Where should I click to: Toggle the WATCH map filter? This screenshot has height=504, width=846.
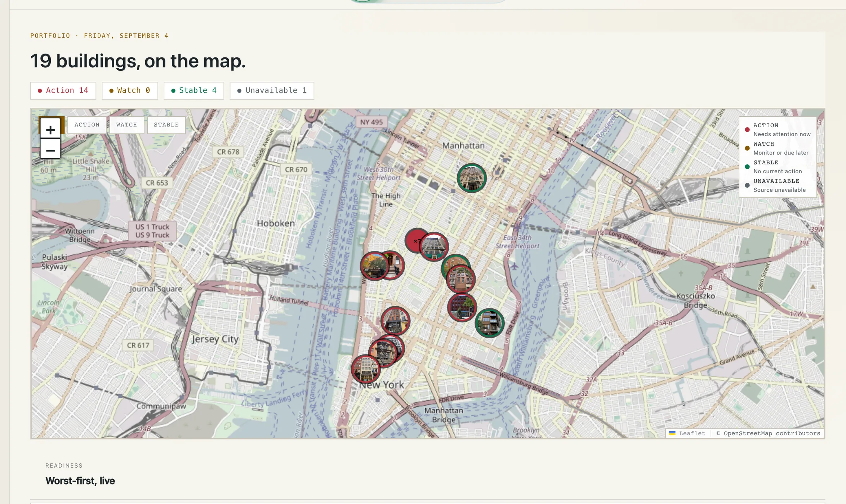[x=126, y=125]
